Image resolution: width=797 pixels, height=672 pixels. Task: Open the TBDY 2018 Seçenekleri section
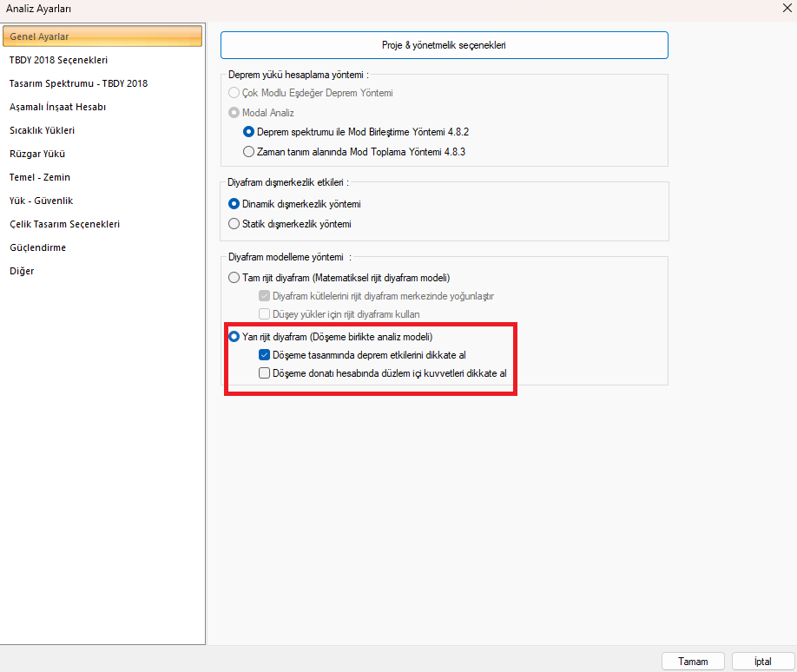[x=58, y=60]
